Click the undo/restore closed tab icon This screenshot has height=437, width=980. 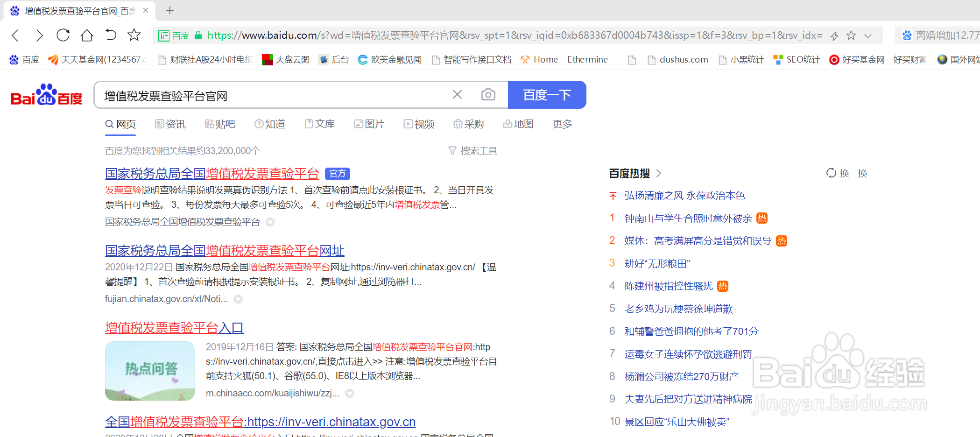[111, 35]
